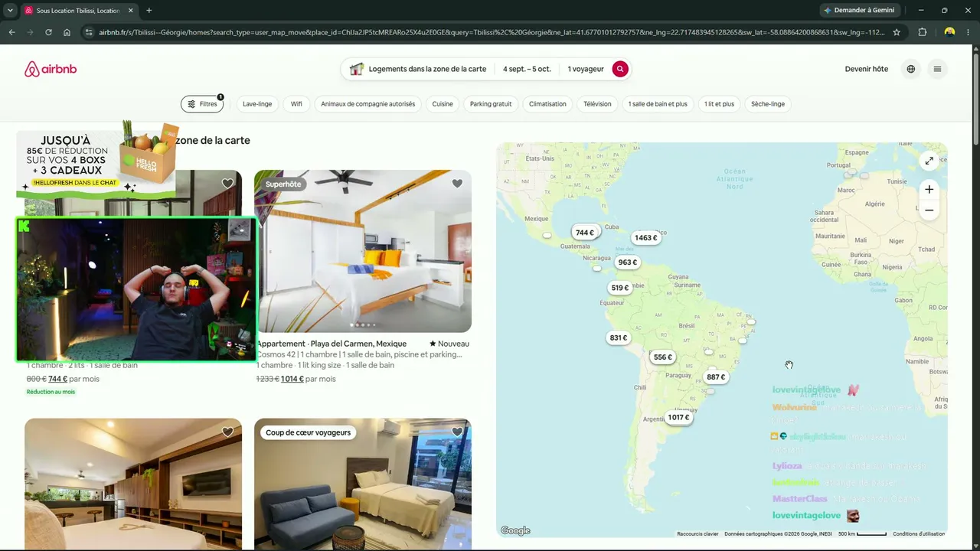This screenshot has height=551, width=980.
Task: Click the Nouveau rating label
Action: (449, 344)
